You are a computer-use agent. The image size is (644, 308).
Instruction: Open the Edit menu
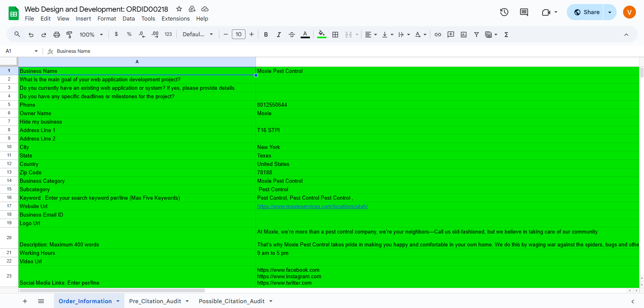tap(45, 19)
